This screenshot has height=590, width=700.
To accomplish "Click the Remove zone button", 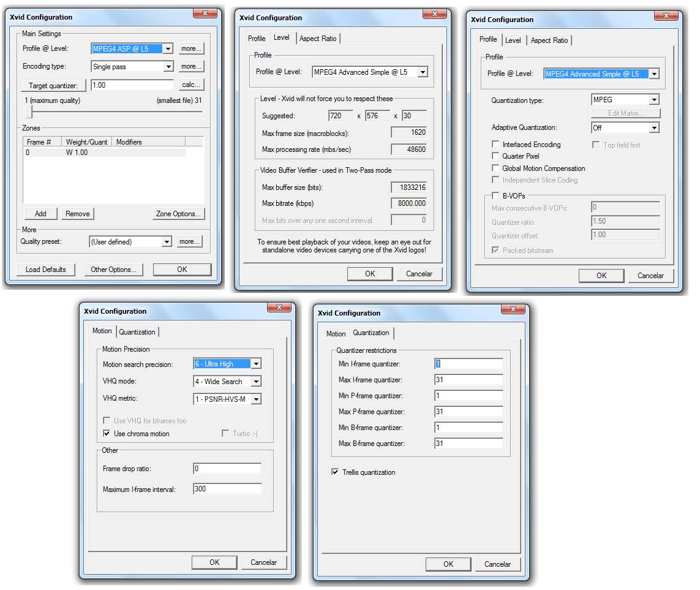I will click(77, 214).
